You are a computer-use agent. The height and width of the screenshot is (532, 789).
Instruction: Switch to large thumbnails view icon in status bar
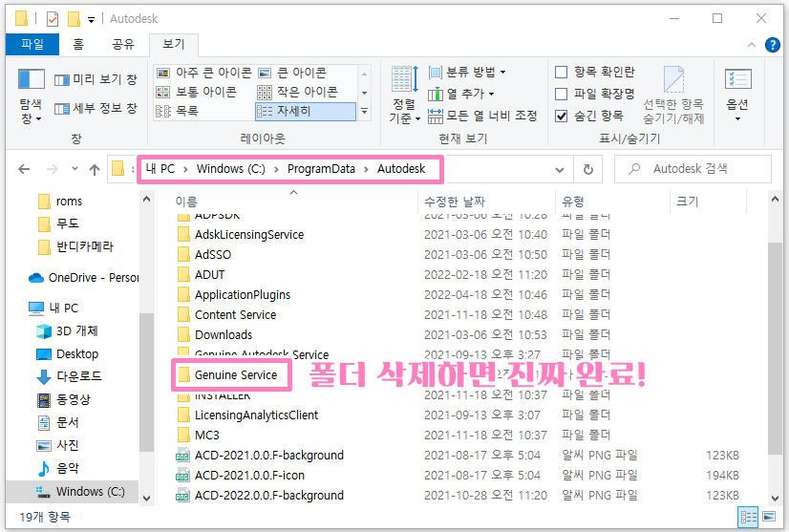pyautogui.click(x=769, y=517)
